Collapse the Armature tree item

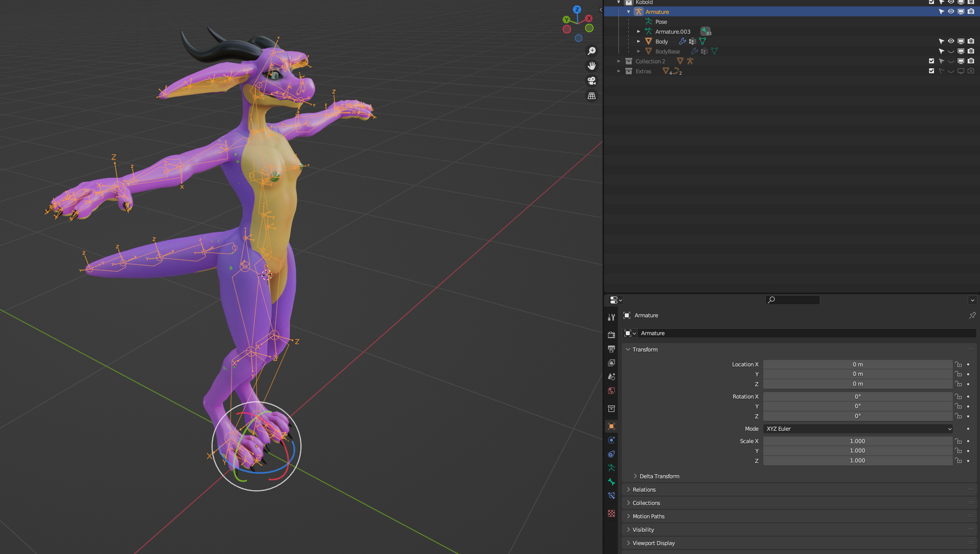coord(629,12)
